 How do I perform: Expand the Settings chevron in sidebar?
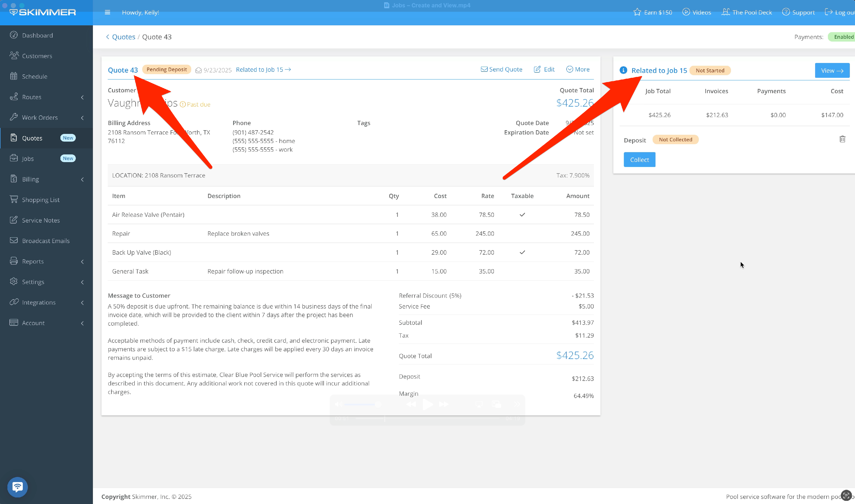click(82, 282)
